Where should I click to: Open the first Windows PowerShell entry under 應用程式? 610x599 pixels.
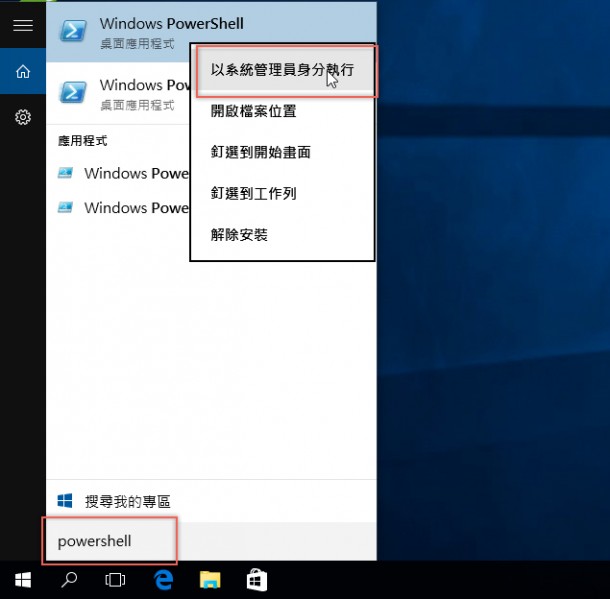118,173
